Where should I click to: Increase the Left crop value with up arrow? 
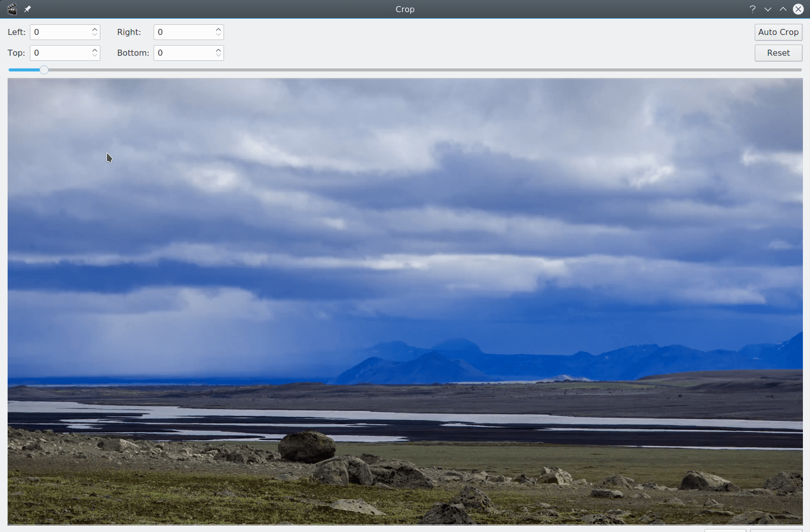click(x=95, y=29)
